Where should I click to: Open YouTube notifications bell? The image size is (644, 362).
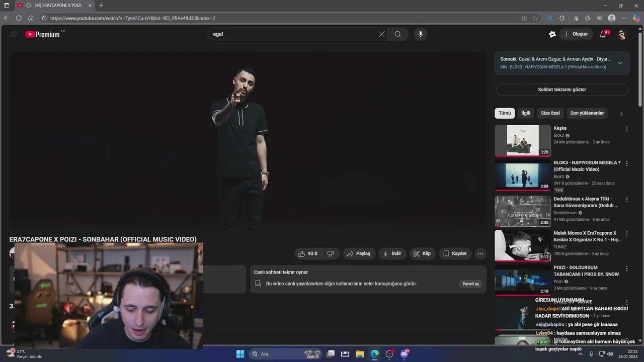pyautogui.click(x=603, y=34)
